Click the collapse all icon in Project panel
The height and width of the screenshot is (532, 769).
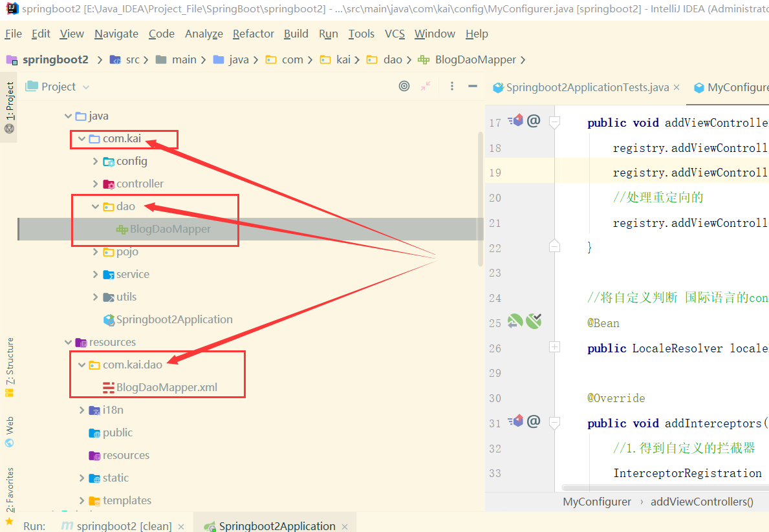tap(425, 87)
